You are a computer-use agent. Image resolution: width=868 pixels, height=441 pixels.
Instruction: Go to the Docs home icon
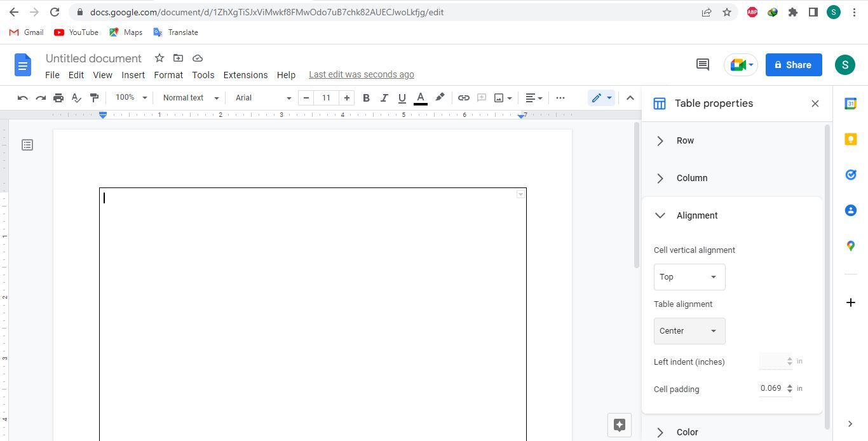[23, 65]
